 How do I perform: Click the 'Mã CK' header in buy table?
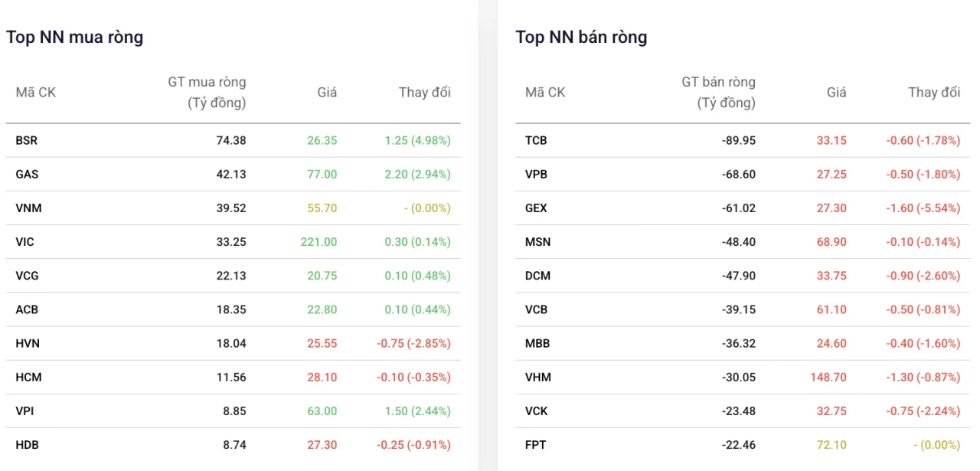tap(36, 93)
